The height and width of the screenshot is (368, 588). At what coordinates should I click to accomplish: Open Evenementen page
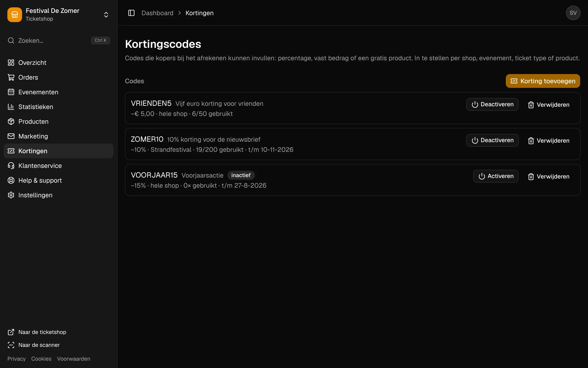(x=59, y=92)
